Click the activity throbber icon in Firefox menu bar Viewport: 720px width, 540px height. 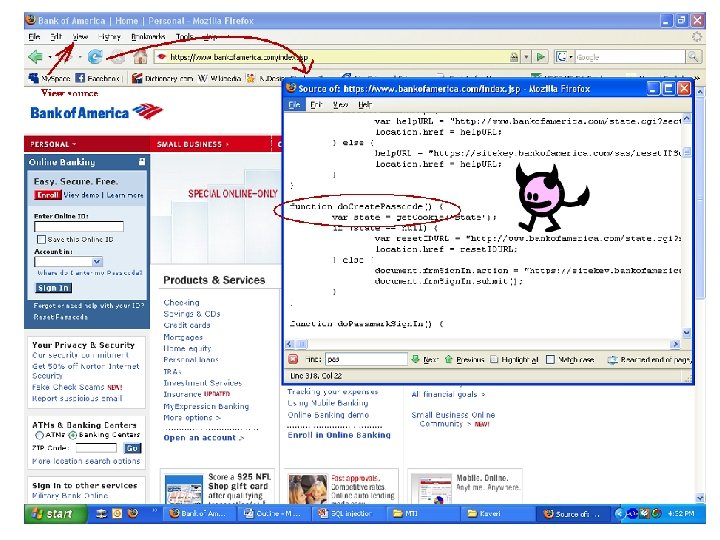pos(697,36)
